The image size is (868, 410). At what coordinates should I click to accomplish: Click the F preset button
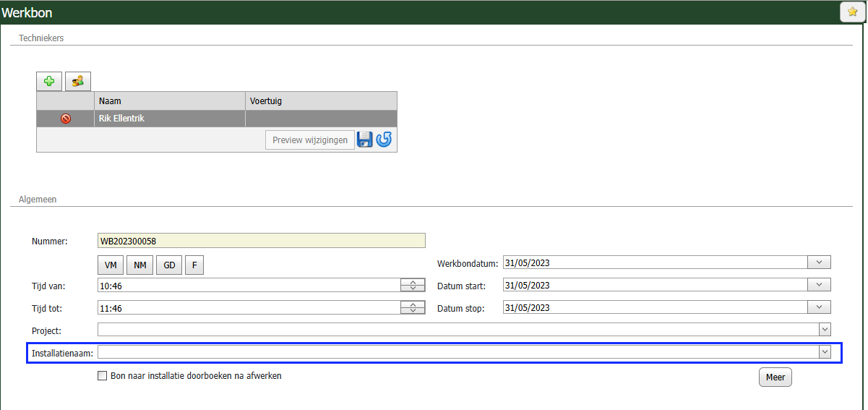pyautogui.click(x=194, y=265)
